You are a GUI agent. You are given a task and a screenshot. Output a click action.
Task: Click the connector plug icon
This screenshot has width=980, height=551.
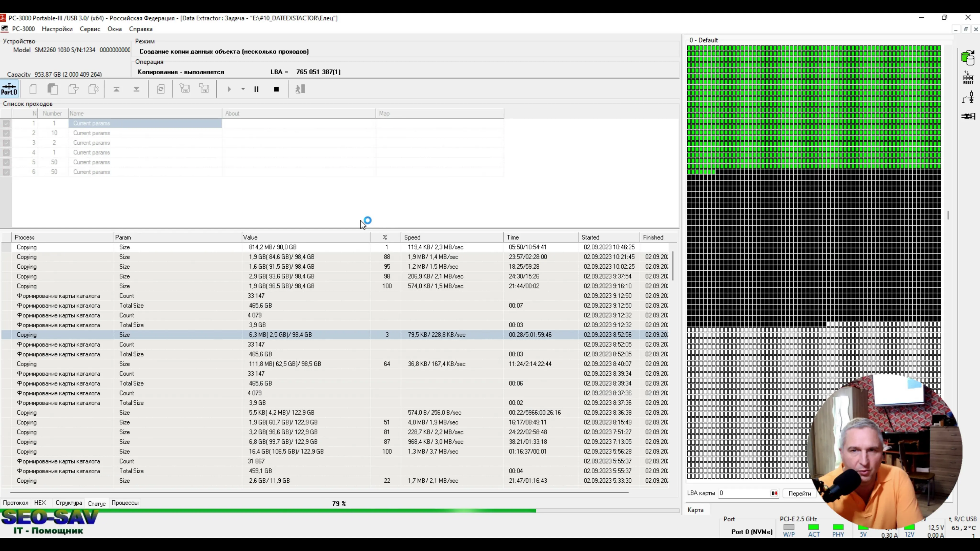coord(968,116)
